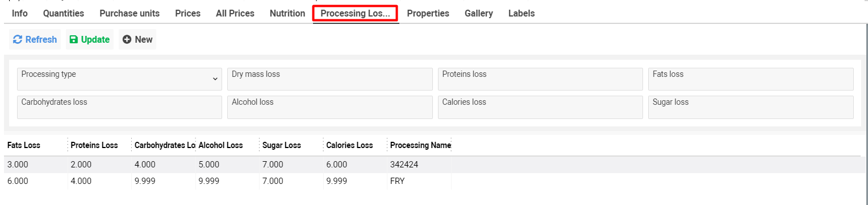Focus the Carbohydrates loss input
Screen dimensions: 868x205
point(119,107)
